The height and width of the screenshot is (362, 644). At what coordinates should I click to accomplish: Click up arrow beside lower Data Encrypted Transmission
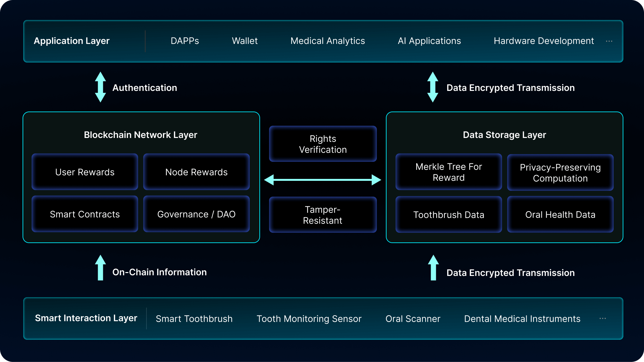click(433, 268)
